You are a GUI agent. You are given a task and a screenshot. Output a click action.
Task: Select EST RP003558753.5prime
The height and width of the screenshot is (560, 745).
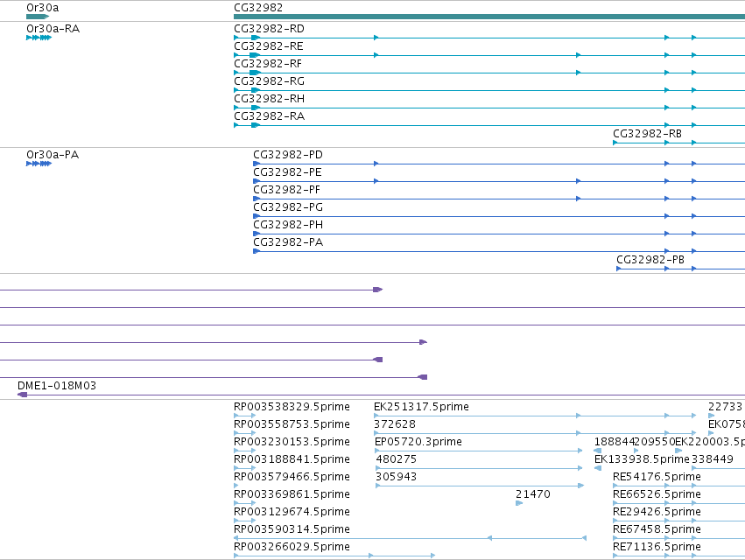point(292,424)
